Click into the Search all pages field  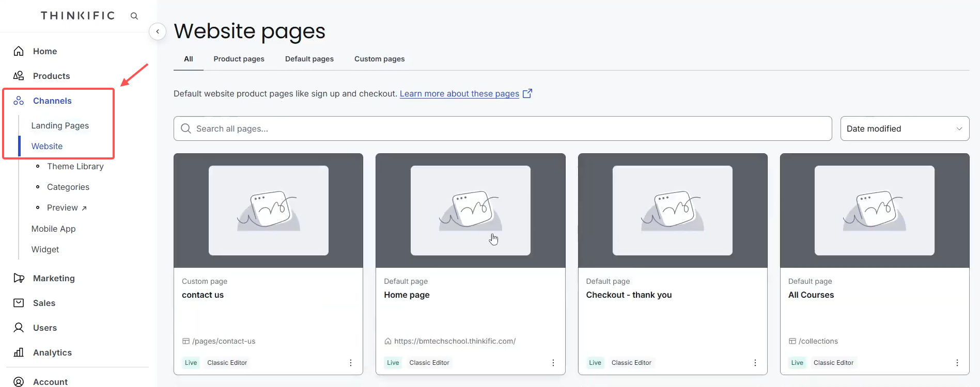tap(503, 128)
